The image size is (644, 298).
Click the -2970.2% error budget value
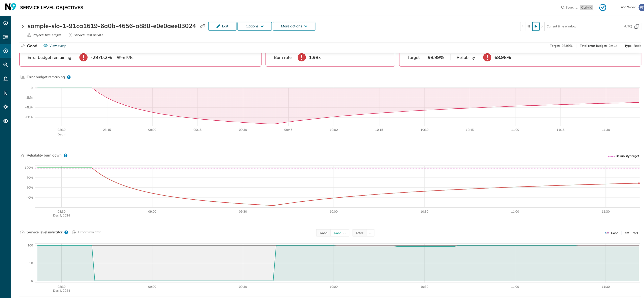coord(101,57)
